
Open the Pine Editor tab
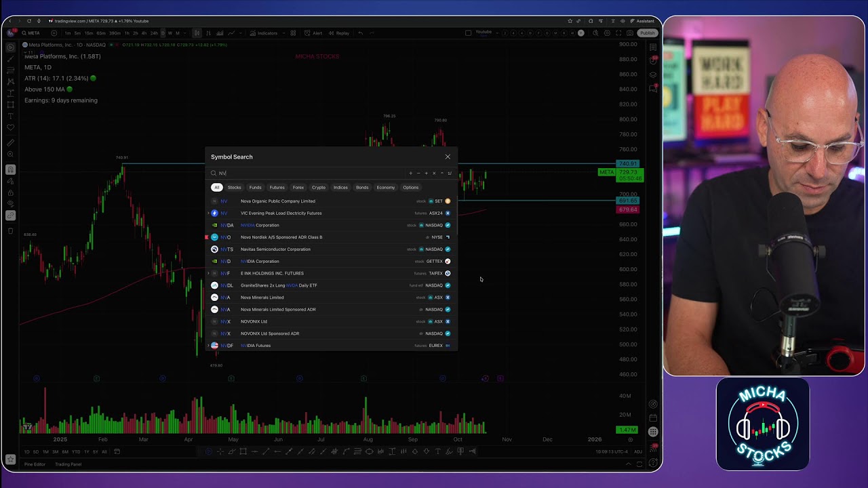click(35, 464)
